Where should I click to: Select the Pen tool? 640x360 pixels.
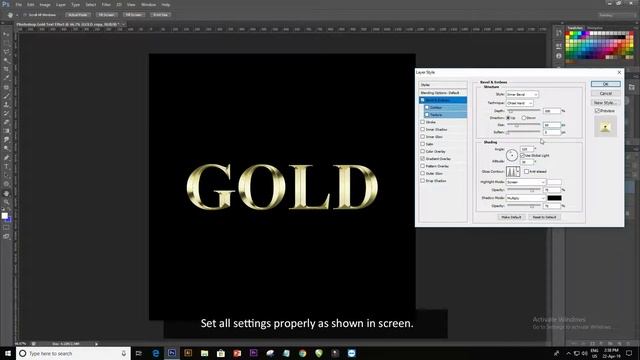tap(6, 158)
